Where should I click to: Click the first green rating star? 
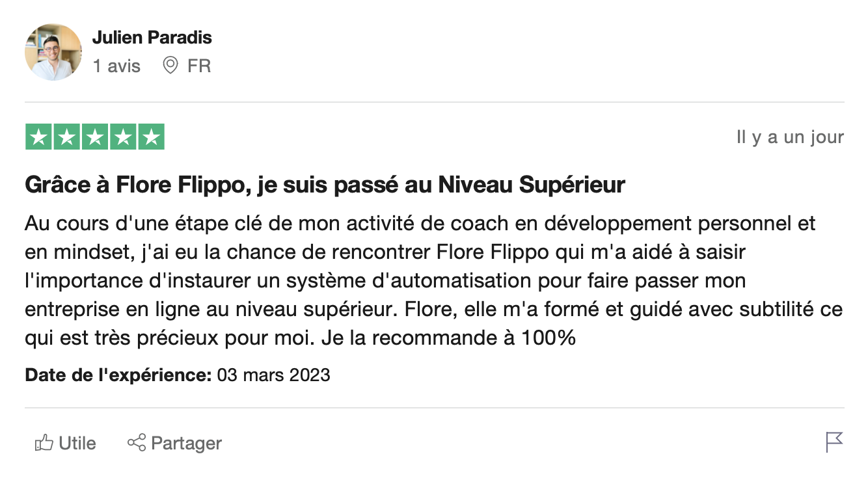(x=38, y=137)
